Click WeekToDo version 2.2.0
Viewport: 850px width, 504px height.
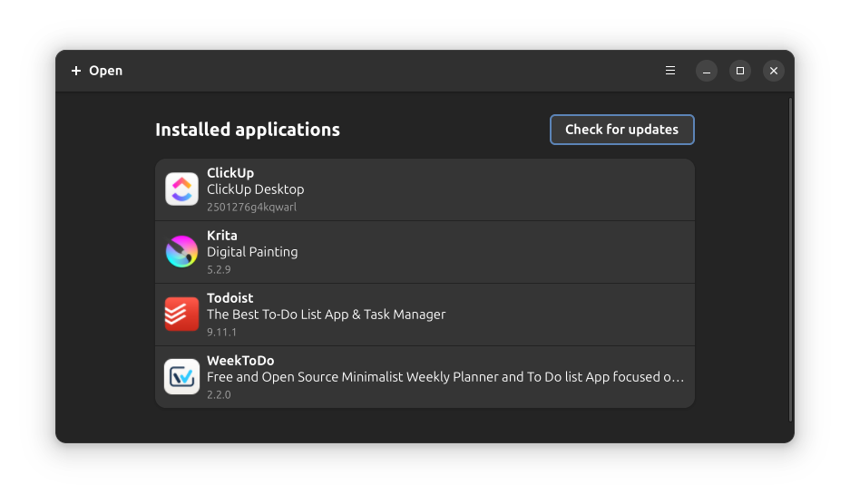click(x=219, y=394)
